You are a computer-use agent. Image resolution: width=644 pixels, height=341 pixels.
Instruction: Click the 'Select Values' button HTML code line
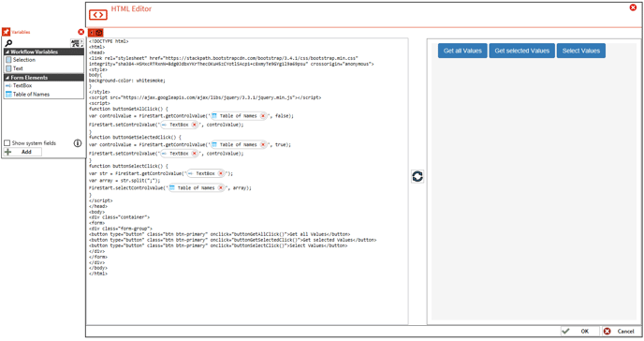point(218,245)
